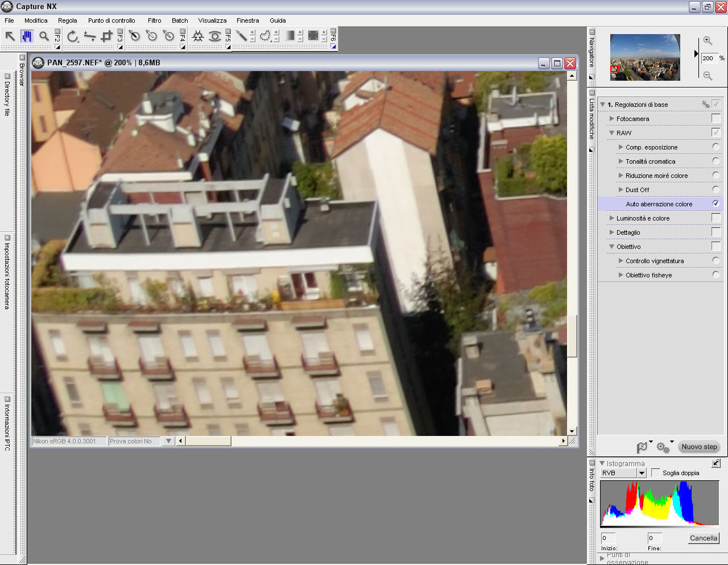Image resolution: width=728 pixels, height=565 pixels.
Task: Click the rotate image tool
Action: point(72,36)
